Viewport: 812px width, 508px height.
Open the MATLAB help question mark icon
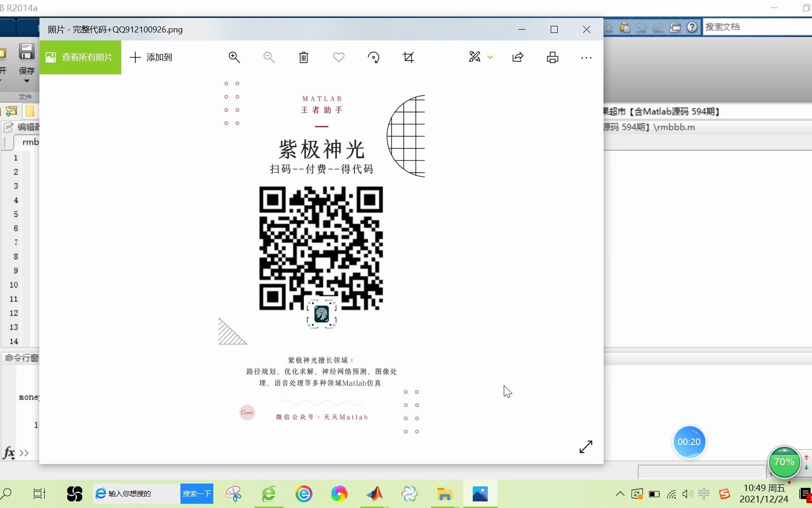[692, 27]
